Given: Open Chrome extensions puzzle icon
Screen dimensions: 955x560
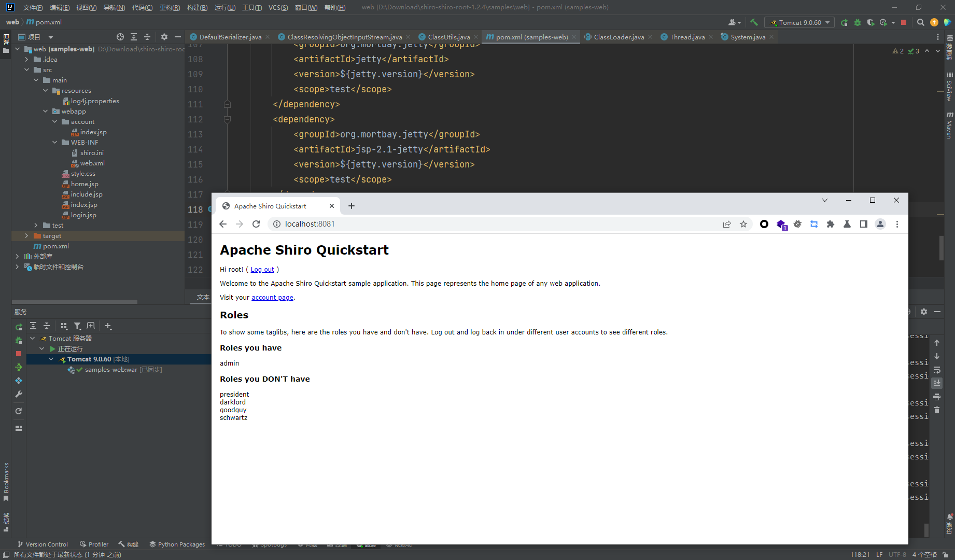Looking at the screenshot, I should [831, 224].
